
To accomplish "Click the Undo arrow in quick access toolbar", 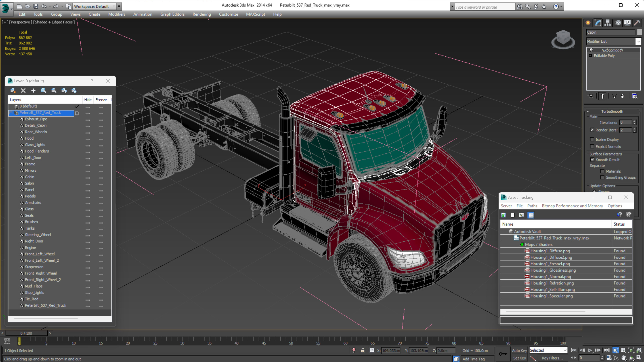I will click(x=44, y=6).
